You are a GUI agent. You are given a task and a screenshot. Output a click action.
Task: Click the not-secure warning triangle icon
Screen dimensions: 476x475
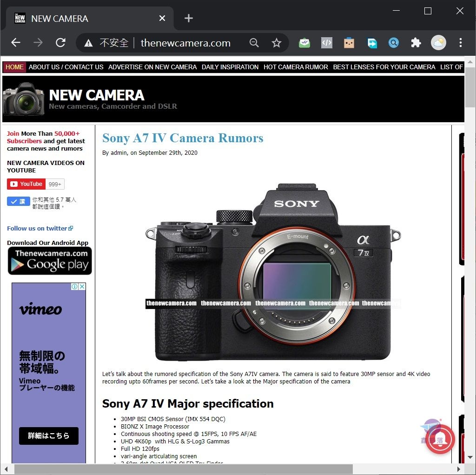click(88, 43)
